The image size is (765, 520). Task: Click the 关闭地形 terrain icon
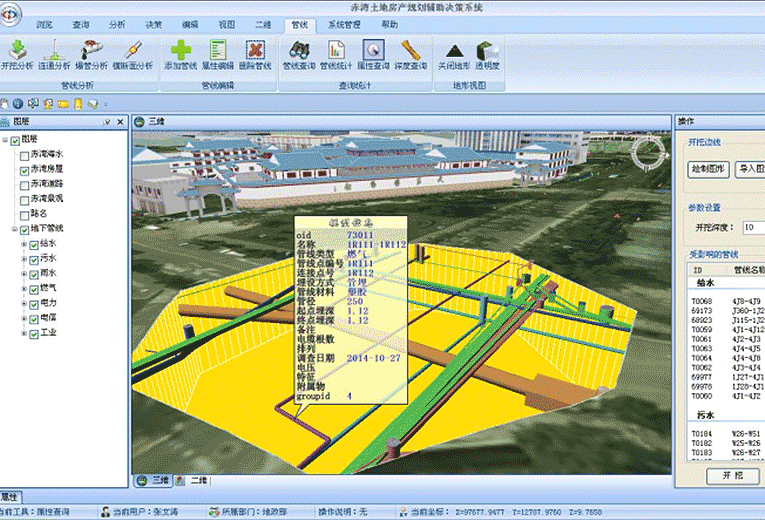pos(454,52)
